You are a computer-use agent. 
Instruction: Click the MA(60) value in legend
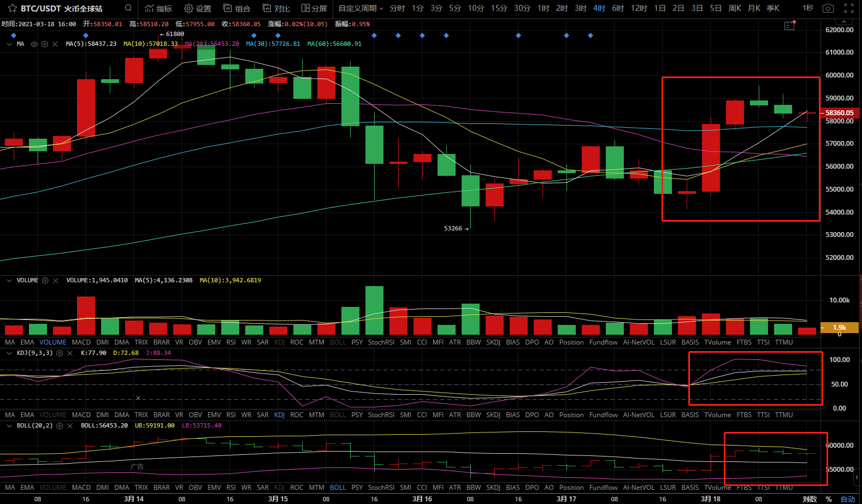click(x=334, y=44)
